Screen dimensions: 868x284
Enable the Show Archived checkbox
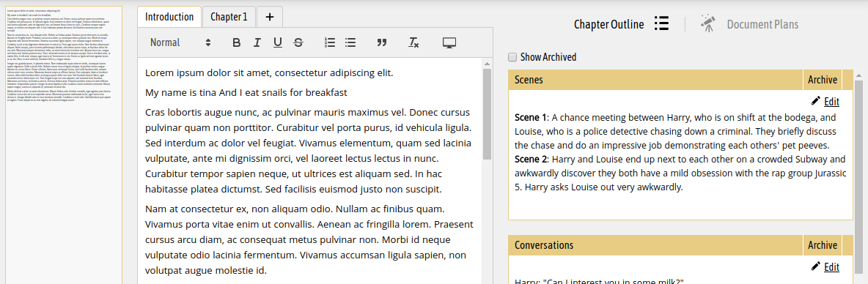512,57
